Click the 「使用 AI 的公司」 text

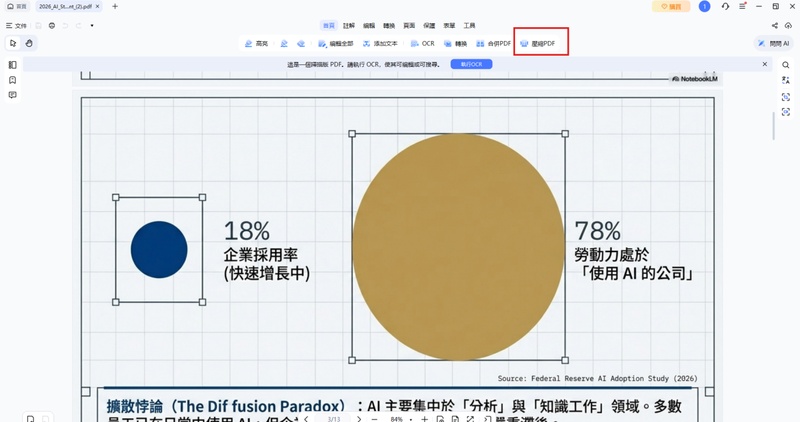coord(636,274)
